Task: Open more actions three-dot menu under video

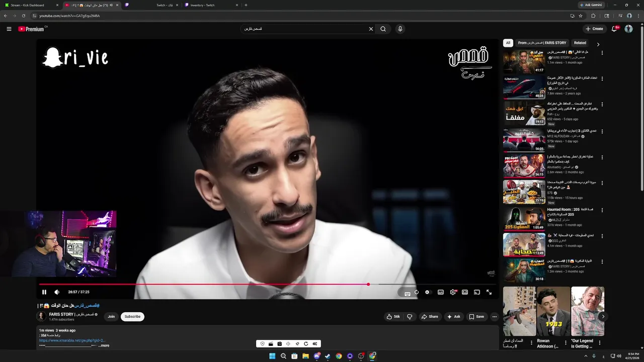Action: point(495,317)
